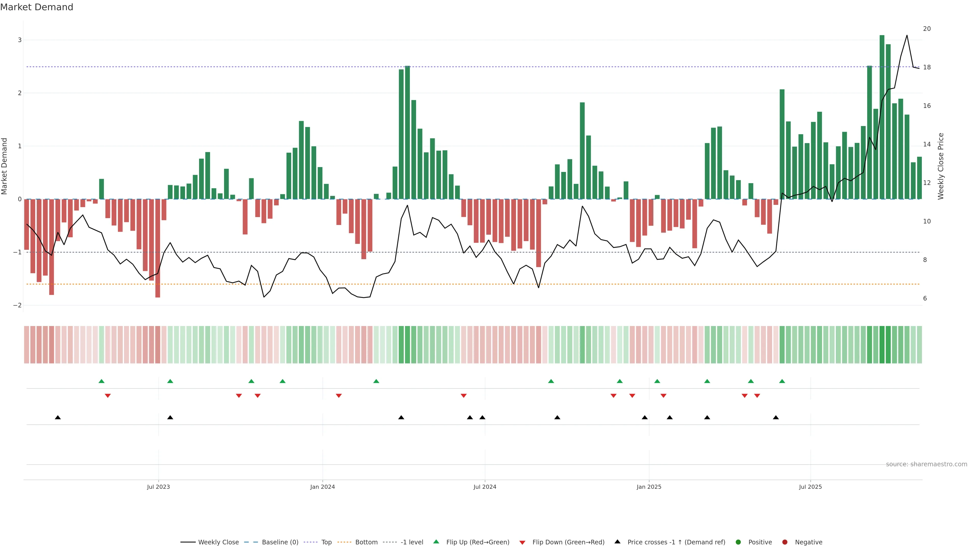The width and height of the screenshot is (980, 551).
Task: Select the rightmost green flip-up triangle marker
Action: pos(782,381)
